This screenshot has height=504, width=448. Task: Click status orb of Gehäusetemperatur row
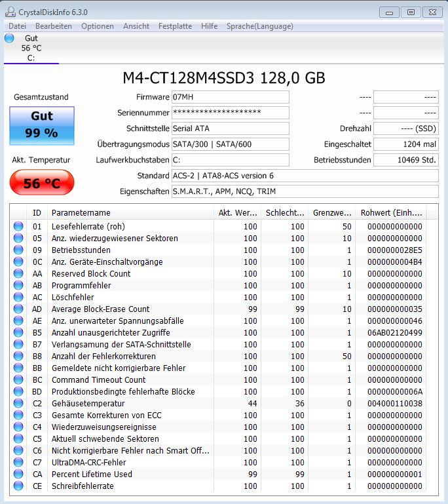click(x=18, y=403)
